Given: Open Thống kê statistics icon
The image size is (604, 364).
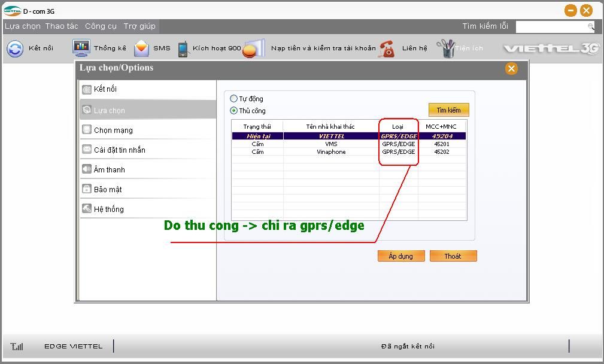Looking at the screenshot, I should click(x=81, y=48).
